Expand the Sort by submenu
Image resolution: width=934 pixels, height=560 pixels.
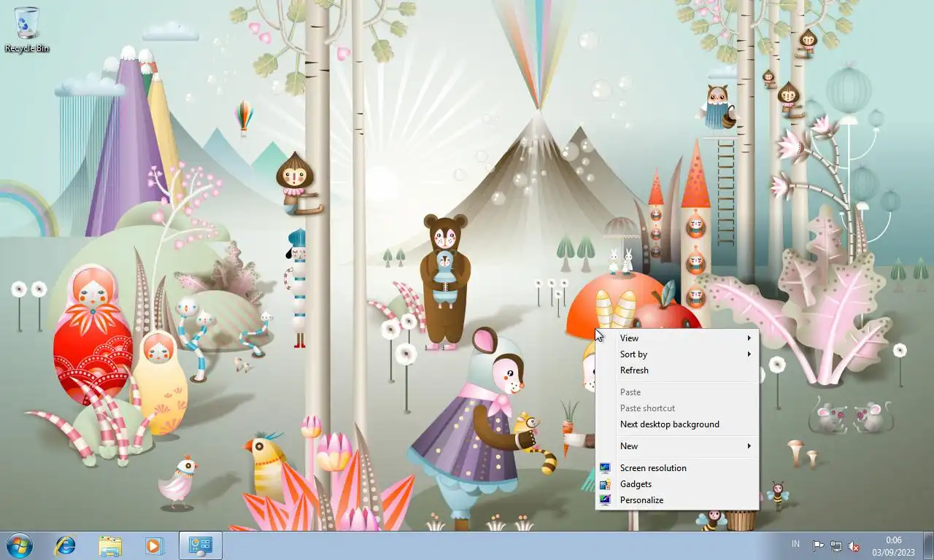click(x=677, y=354)
